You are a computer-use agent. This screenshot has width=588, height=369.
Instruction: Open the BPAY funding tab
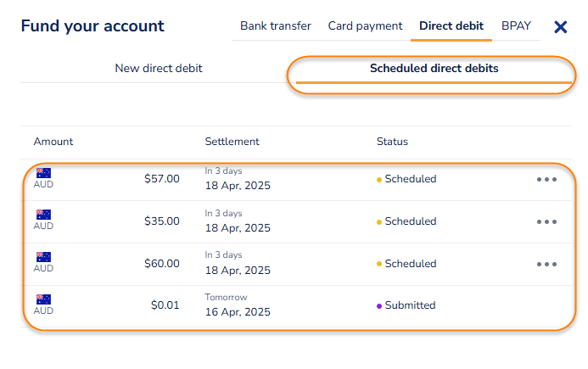(x=516, y=26)
